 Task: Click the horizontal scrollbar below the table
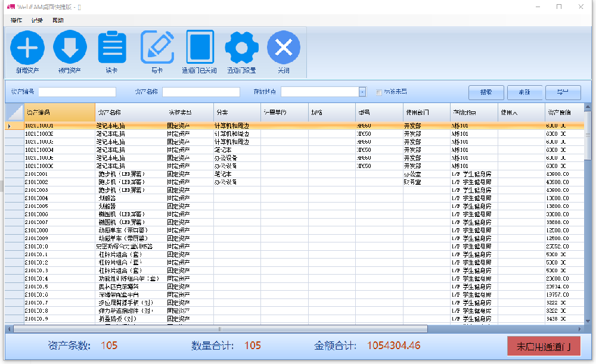(221, 329)
